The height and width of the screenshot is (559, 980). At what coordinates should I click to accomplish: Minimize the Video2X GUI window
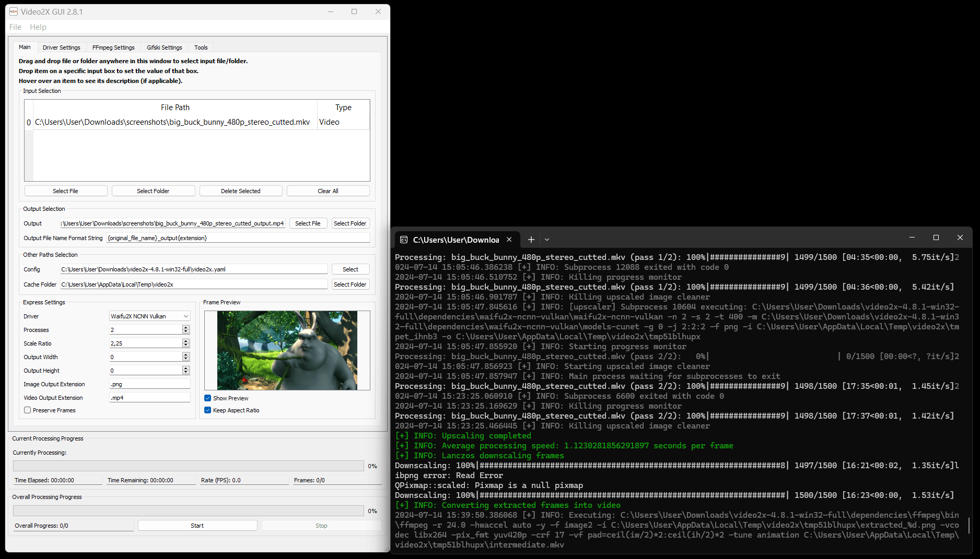click(331, 11)
